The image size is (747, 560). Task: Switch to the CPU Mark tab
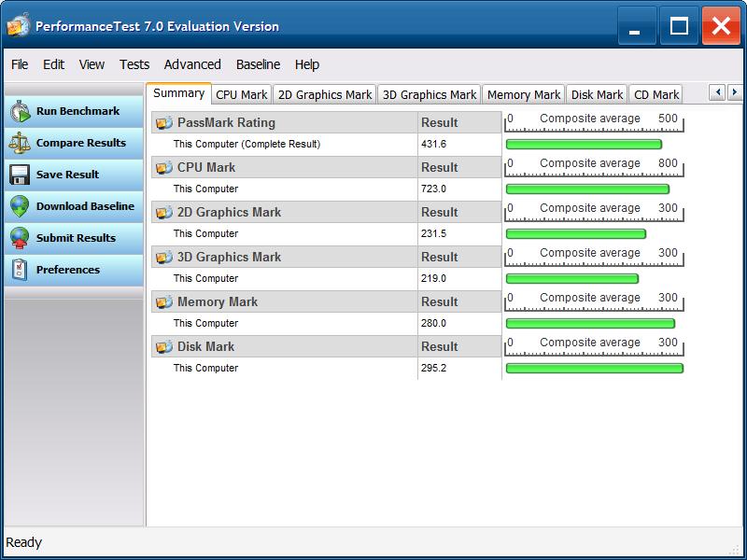(242, 95)
